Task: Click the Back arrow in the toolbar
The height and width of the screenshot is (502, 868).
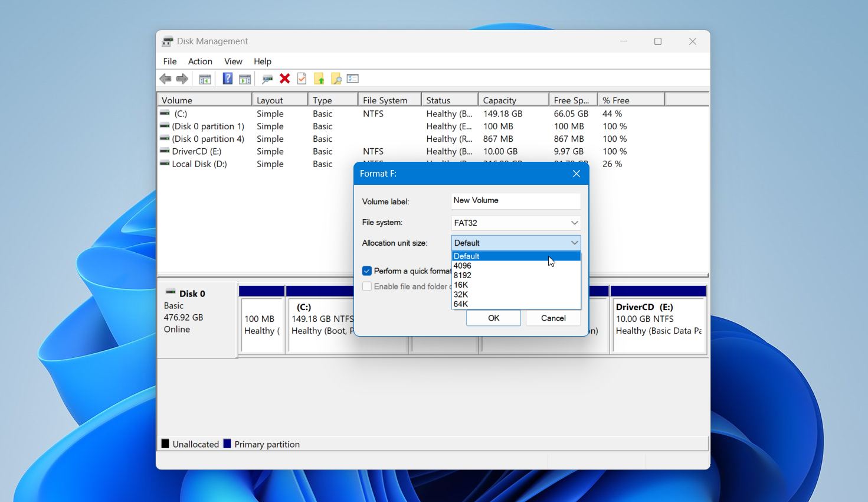Action: tap(165, 79)
